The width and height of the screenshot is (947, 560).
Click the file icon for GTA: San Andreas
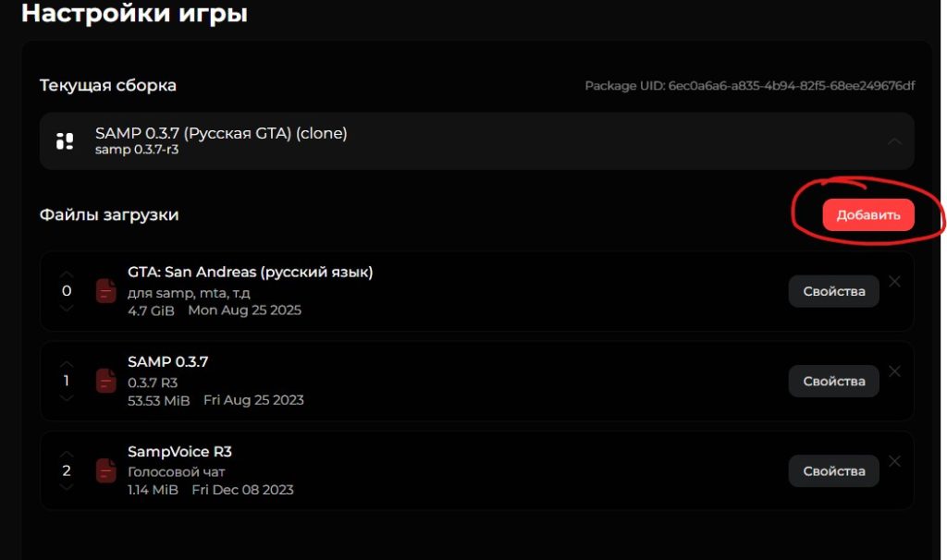pyautogui.click(x=106, y=290)
